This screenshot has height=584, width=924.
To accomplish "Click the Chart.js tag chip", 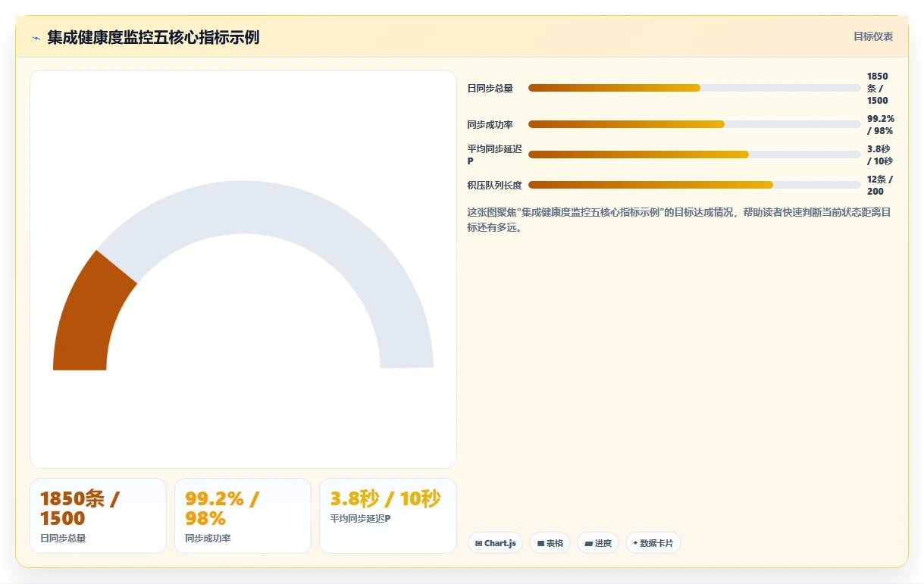I will [x=495, y=543].
